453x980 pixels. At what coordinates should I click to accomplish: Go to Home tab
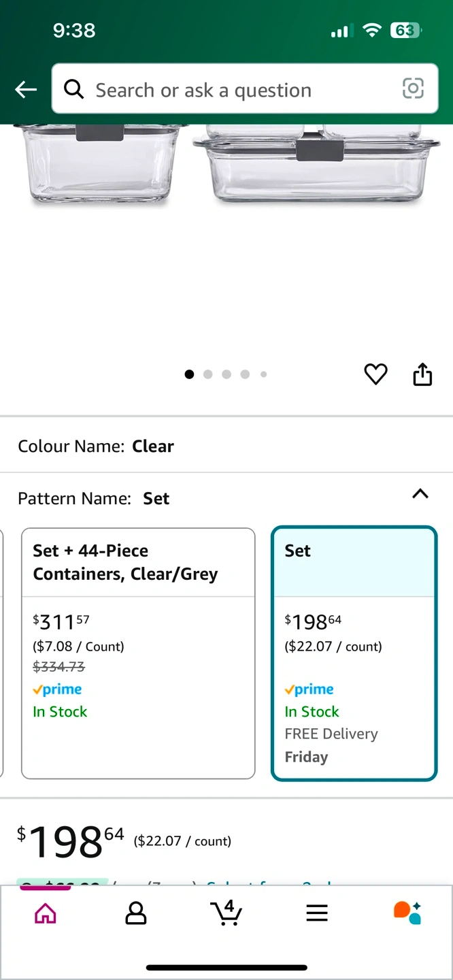click(45, 913)
